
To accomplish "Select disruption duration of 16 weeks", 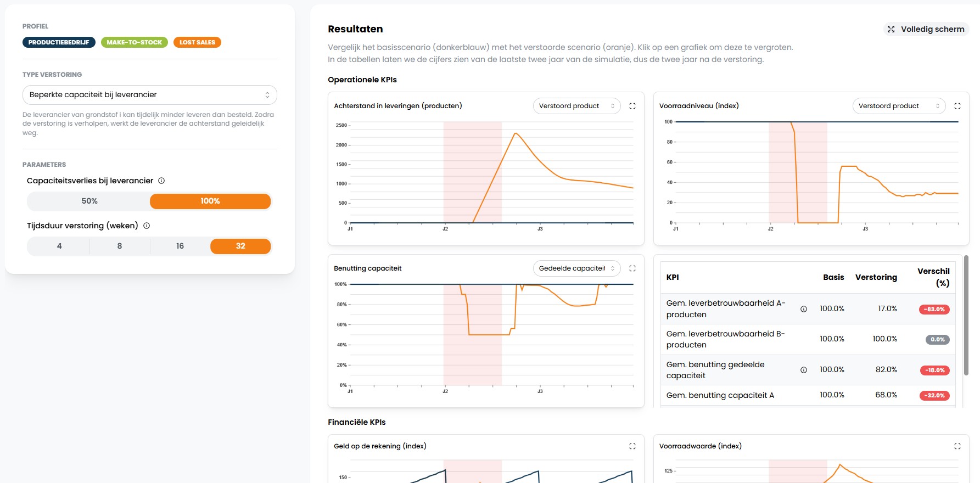I will (x=180, y=246).
